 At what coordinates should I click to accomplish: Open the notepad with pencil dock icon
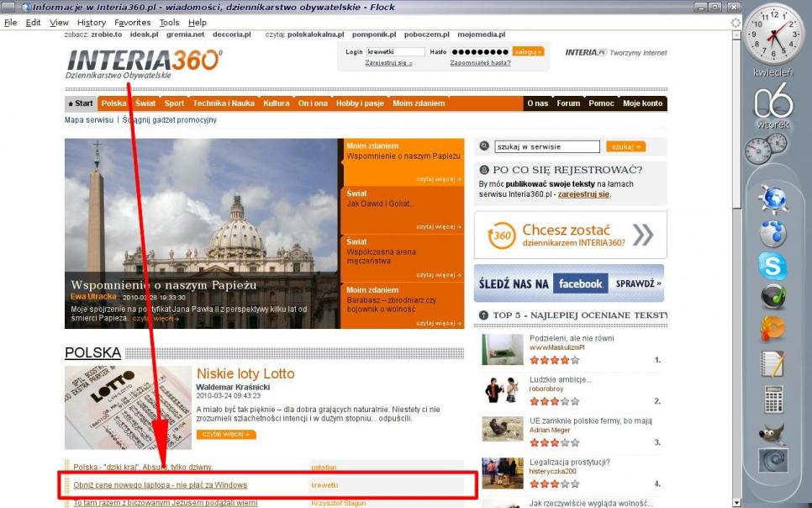coord(772,364)
